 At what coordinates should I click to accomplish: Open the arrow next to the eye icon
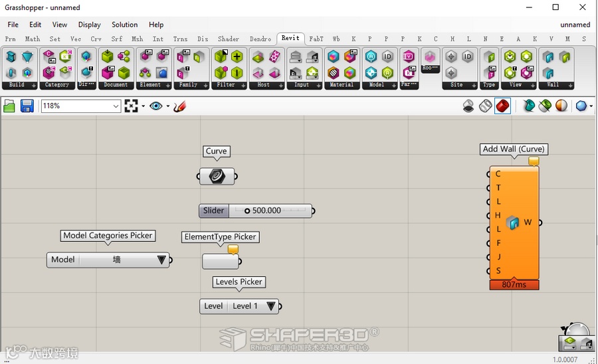(x=168, y=106)
